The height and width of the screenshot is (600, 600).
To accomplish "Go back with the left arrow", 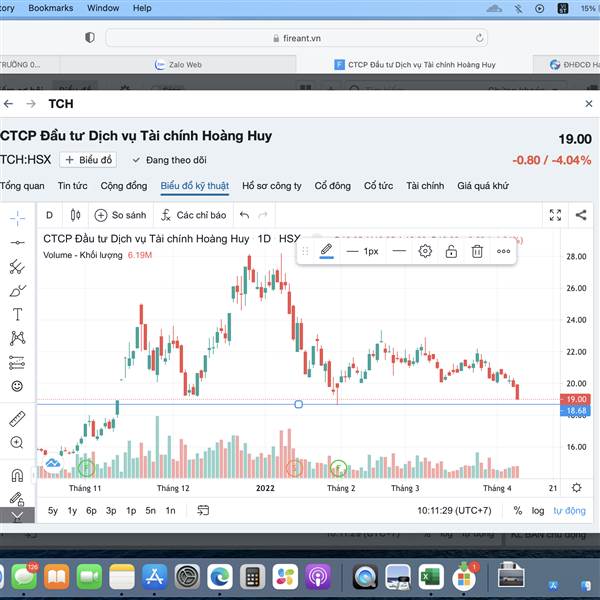I will pos(8,104).
